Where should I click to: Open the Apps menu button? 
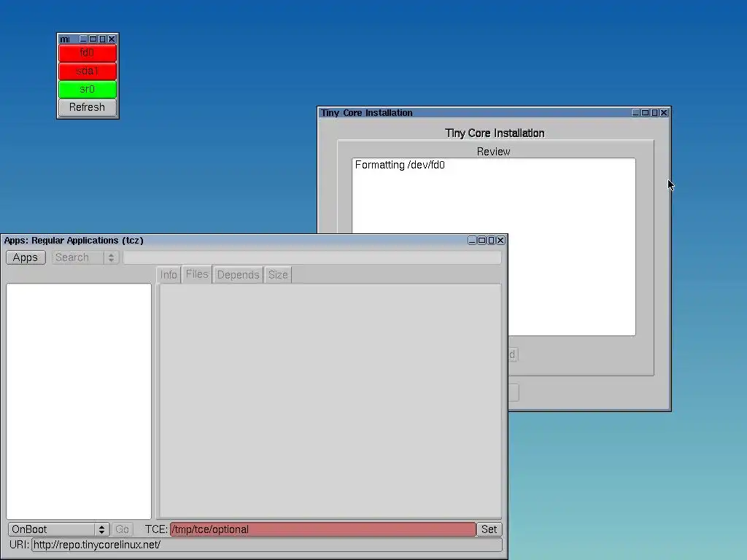(x=26, y=257)
